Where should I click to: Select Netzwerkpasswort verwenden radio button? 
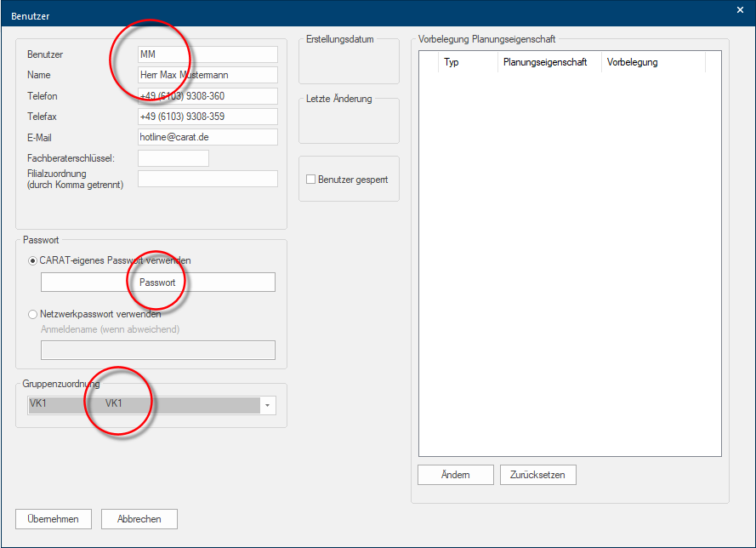click(x=33, y=314)
